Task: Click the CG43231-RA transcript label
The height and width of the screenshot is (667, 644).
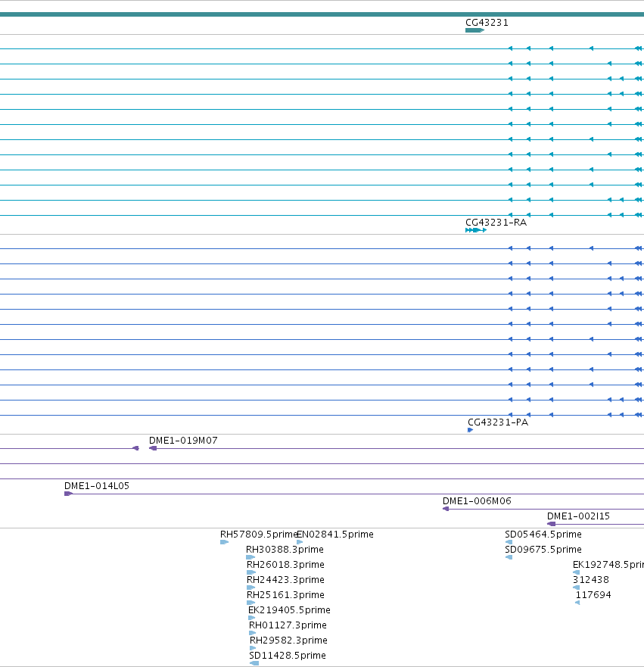Action: coord(496,223)
